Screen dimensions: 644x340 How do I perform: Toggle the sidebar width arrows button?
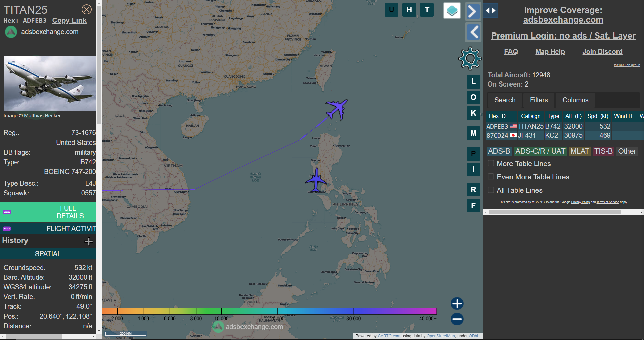coord(491,11)
